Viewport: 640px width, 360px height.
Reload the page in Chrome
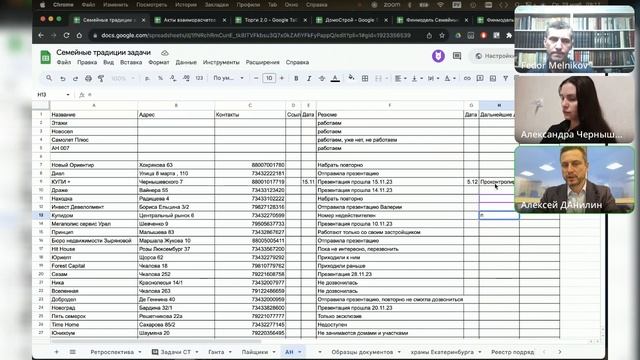tap(67, 36)
